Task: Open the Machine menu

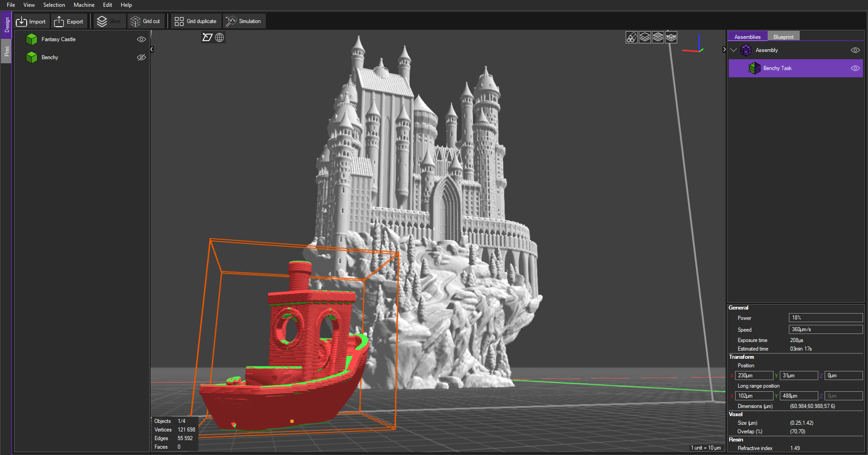Action: pyautogui.click(x=84, y=5)
